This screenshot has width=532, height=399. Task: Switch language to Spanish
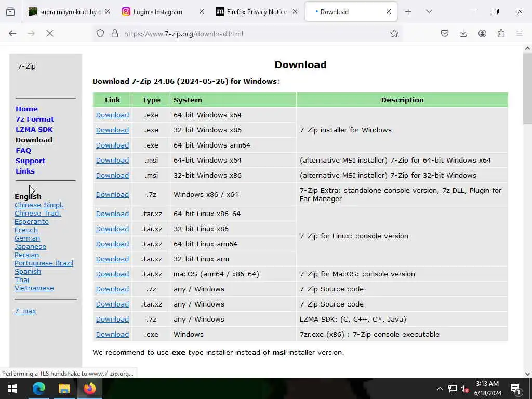(28, 271)
